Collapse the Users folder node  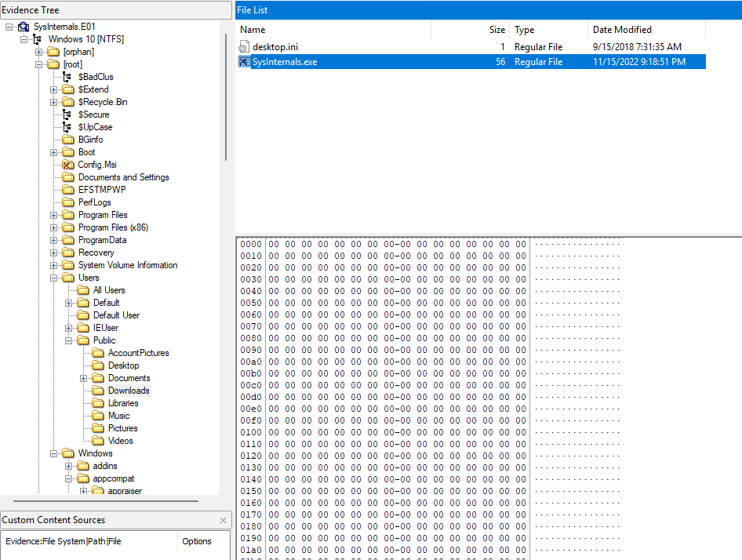pos(53,278)
